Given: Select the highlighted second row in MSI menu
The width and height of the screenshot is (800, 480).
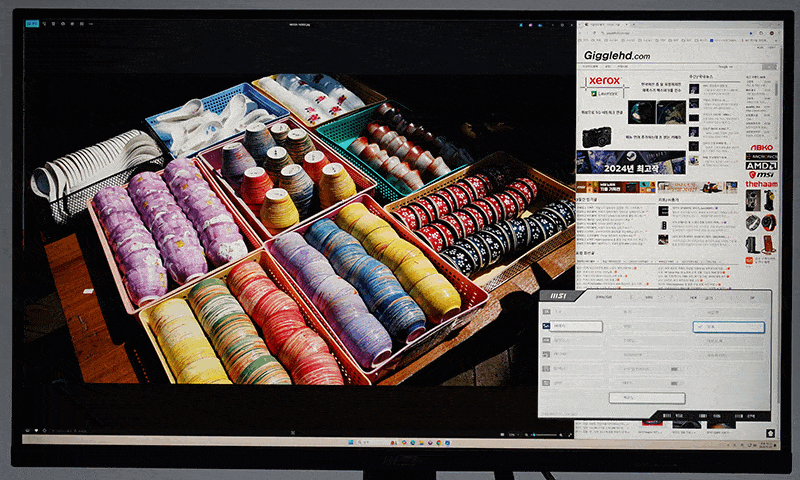Looking at the screenshot, I should pyautogui.click(x=572, y=326).
